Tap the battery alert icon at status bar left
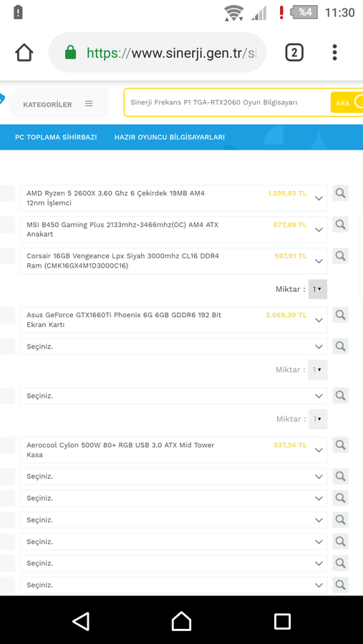Viewport: 363px width, 644px height. click(x=18, y=12)
